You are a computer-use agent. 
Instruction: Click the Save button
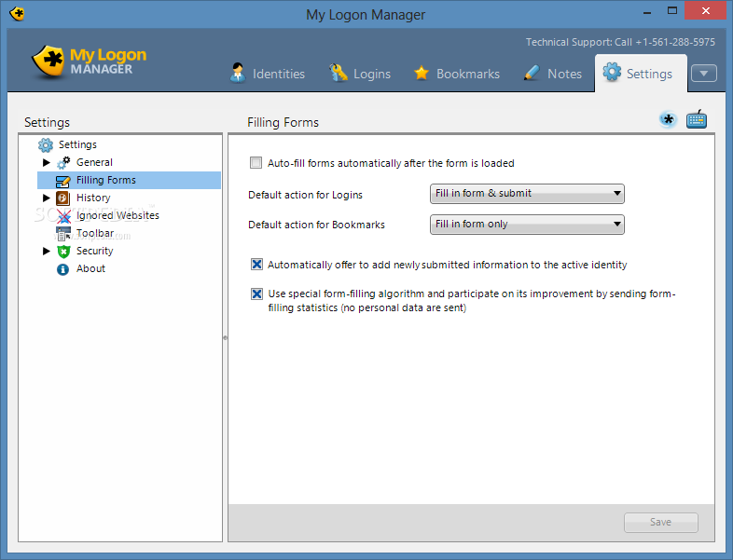[x=660, y=522]
